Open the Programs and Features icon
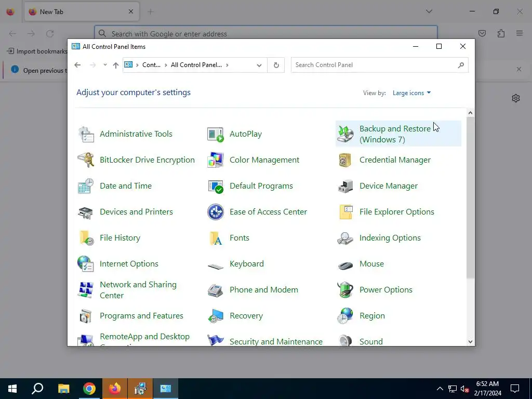The width and height of the screenshot is (532, 399). click(86, 316)
